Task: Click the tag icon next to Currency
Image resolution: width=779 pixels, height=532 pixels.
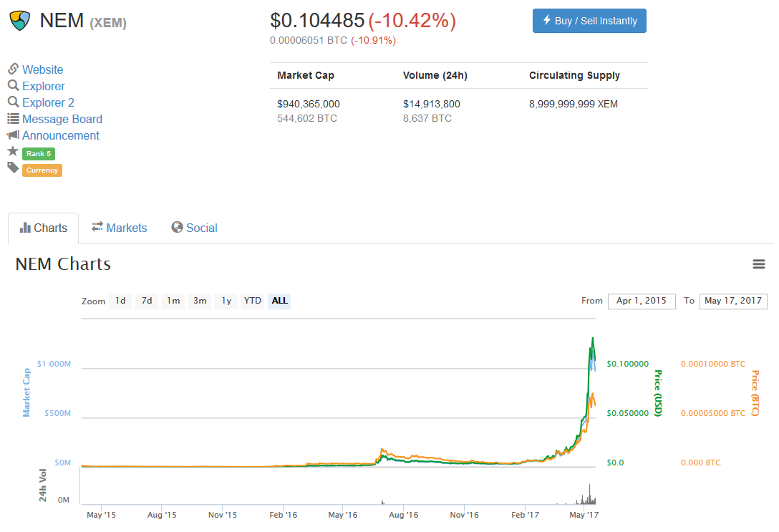Action: [x=13, y=168]
